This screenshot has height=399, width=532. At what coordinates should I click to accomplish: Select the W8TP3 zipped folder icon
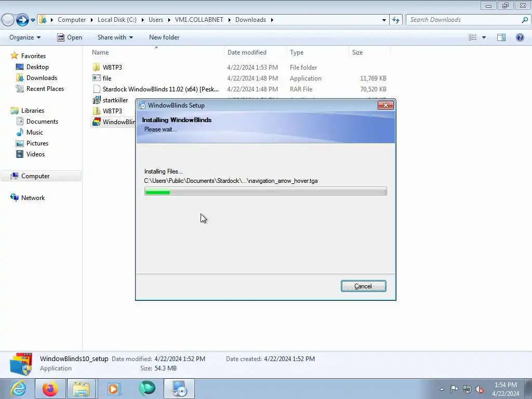(x=96, y=111)
